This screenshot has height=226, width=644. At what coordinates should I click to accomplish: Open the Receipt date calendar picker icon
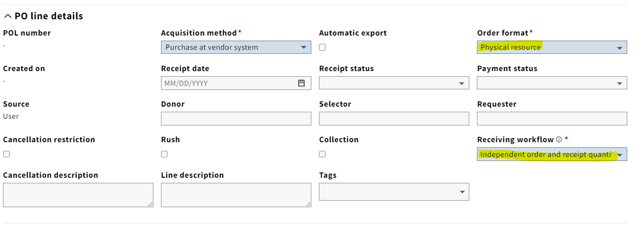pos(301,83)
